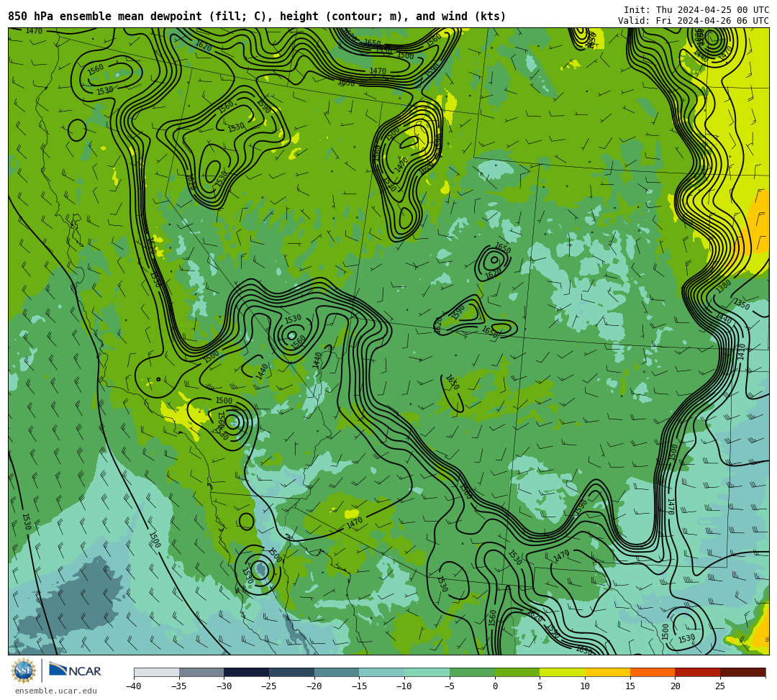Click the -10 colorbar tick label
777x700 pixels.
coord(404,686)
